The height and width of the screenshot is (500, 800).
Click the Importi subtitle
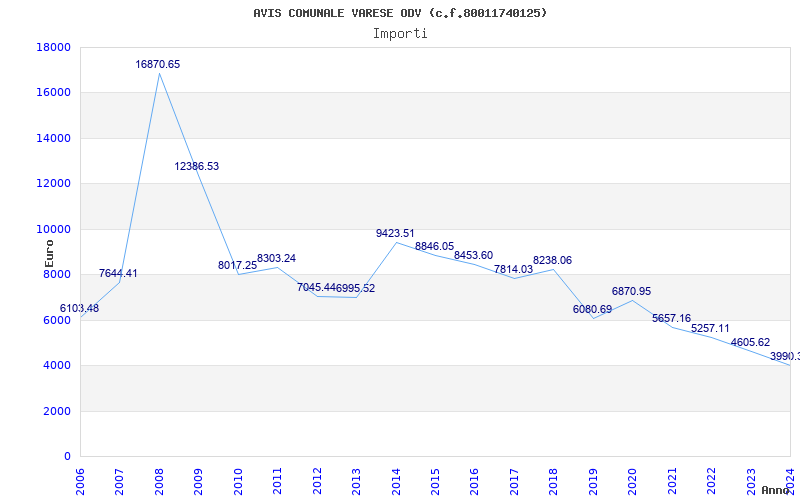(400, 34)
